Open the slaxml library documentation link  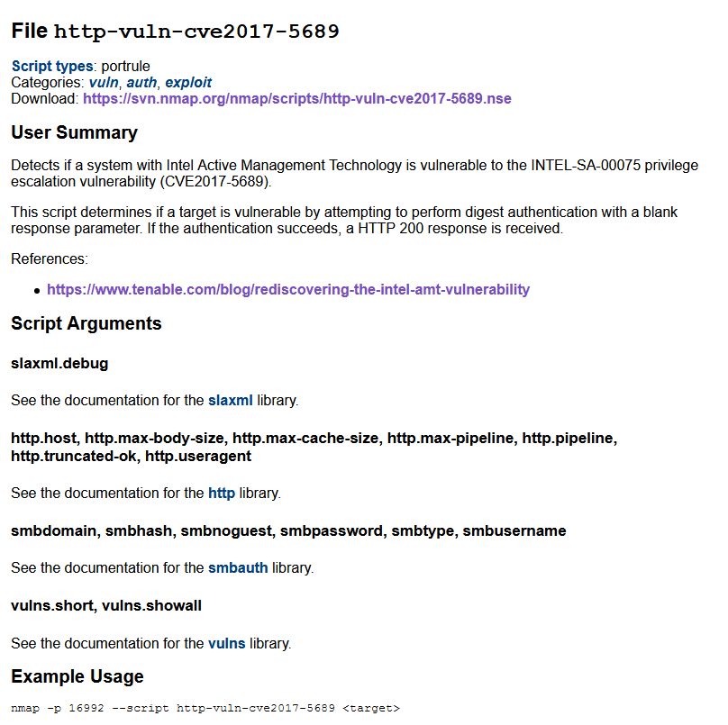click(x=231, y=400)
